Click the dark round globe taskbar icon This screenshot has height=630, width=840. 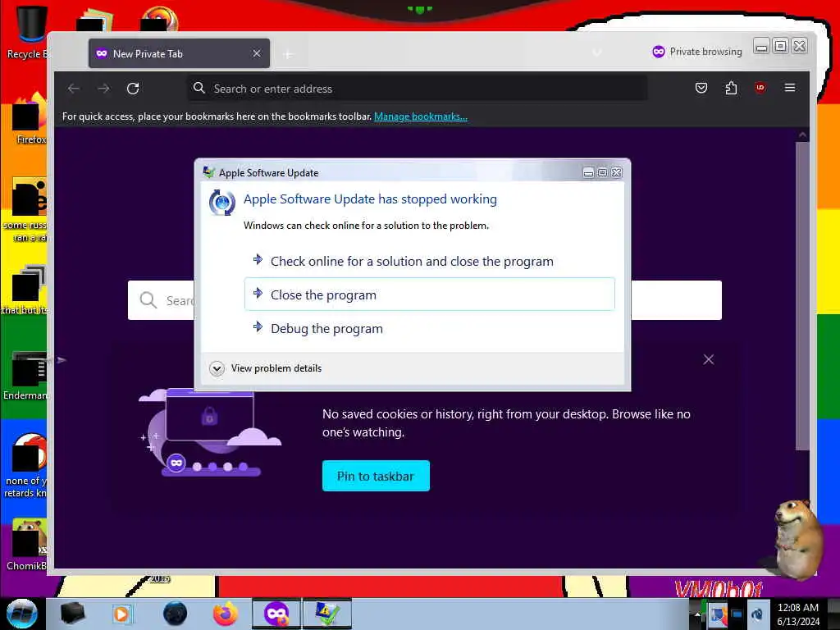click(175, 614)
